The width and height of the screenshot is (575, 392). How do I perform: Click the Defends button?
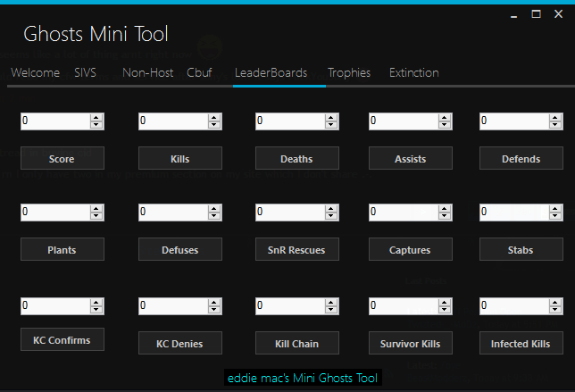521,158
